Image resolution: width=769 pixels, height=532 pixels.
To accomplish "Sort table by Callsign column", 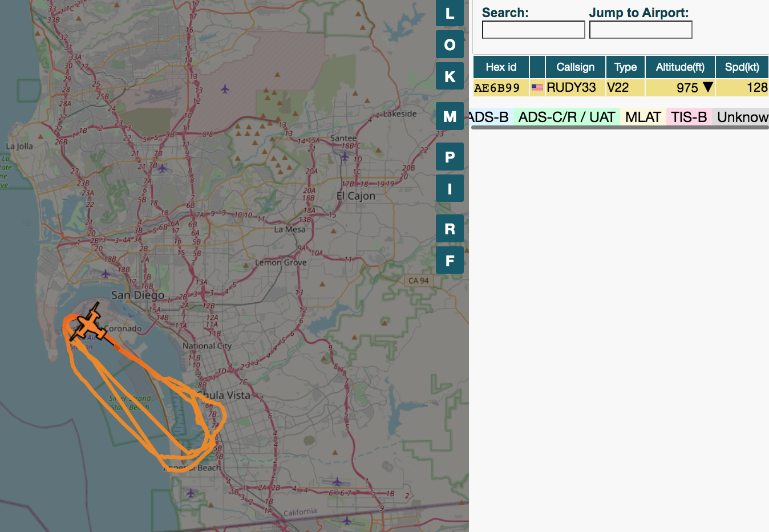I will (575, 67).
